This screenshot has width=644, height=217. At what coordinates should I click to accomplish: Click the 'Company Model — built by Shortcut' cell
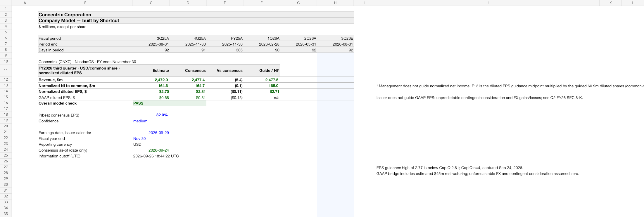pos(85,20)
